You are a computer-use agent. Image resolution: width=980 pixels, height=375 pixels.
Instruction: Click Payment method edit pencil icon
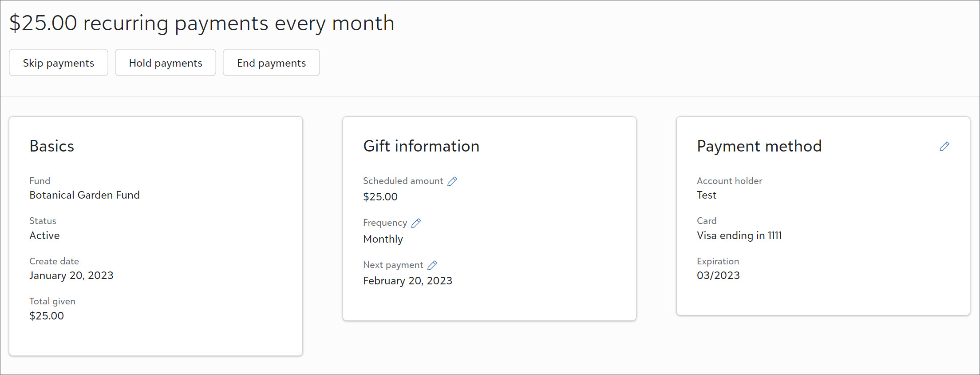tap(944, 146)
